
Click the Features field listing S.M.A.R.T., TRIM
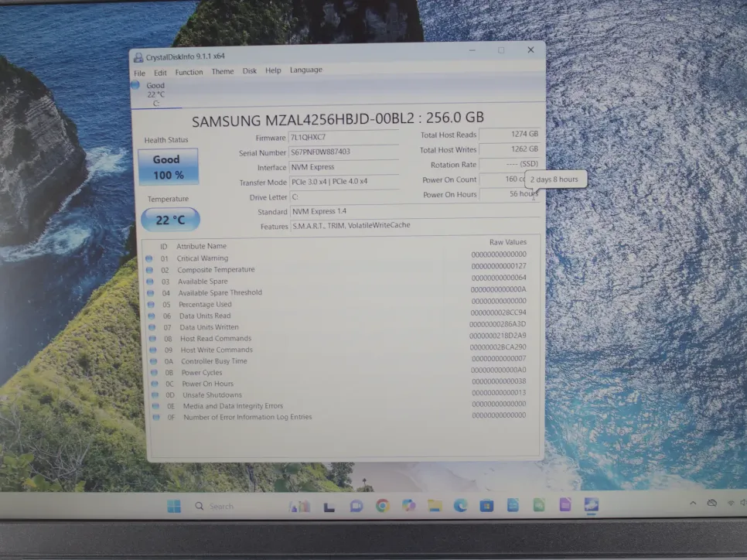415,225
